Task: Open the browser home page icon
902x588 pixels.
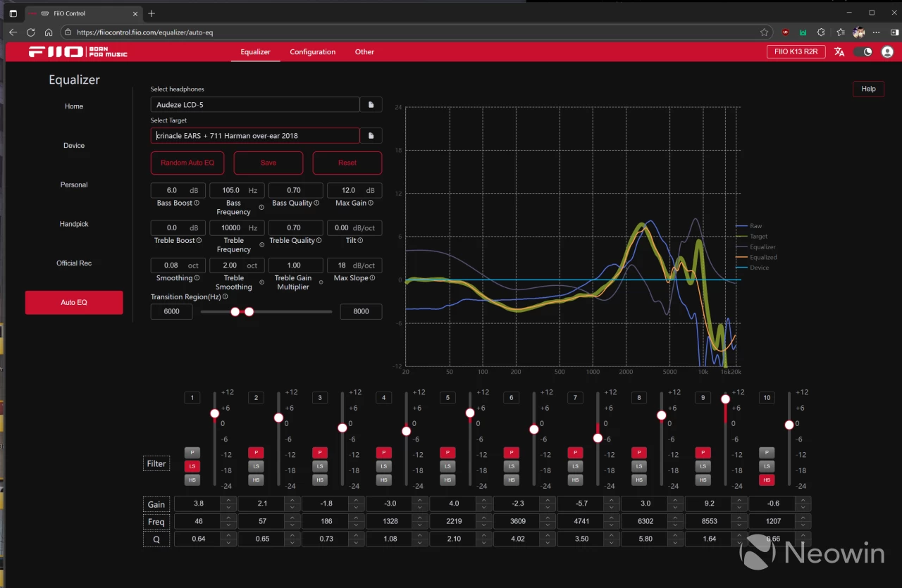Action: [49, 32]
